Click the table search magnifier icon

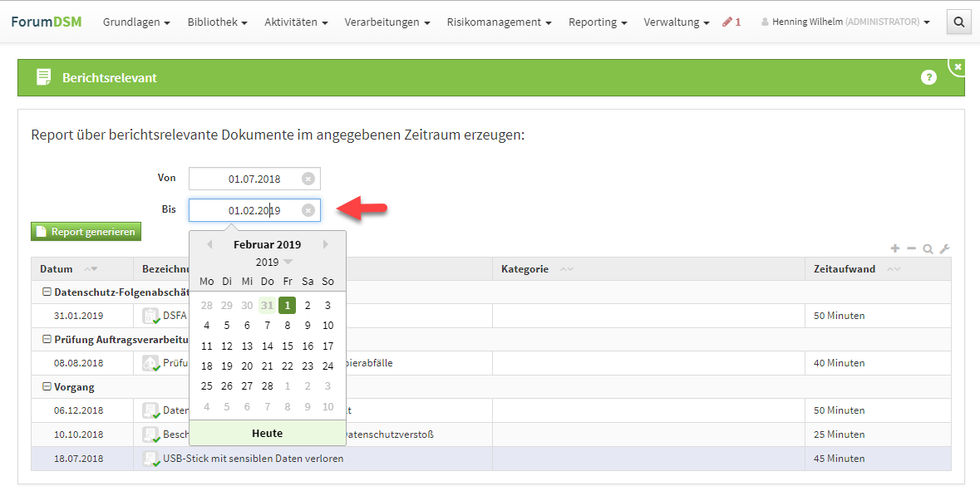928,248
